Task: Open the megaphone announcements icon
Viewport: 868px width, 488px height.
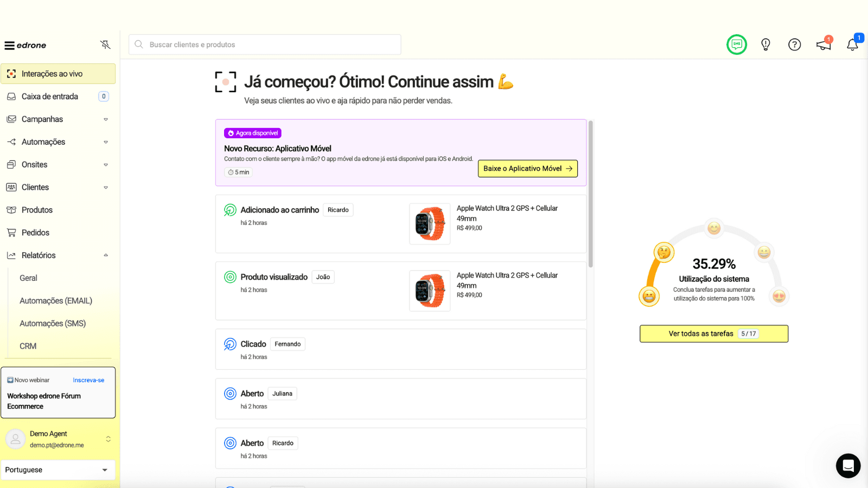Action: [824, 45]
